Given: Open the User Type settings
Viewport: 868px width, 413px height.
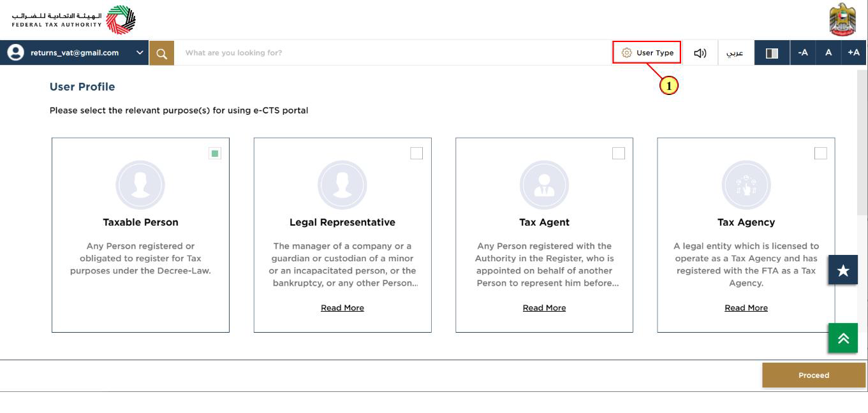Looking at the screenshot, I should pos(647,53).
